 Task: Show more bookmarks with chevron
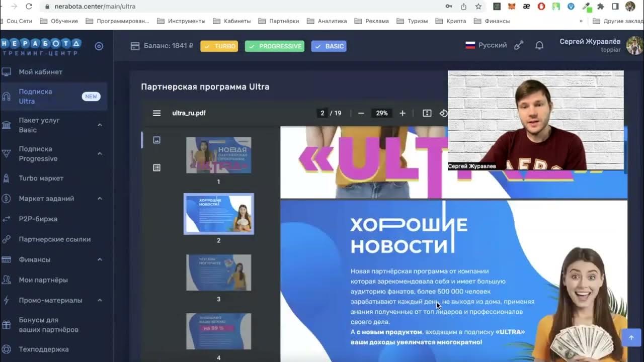pyautogui.click(x=581, y=21)
